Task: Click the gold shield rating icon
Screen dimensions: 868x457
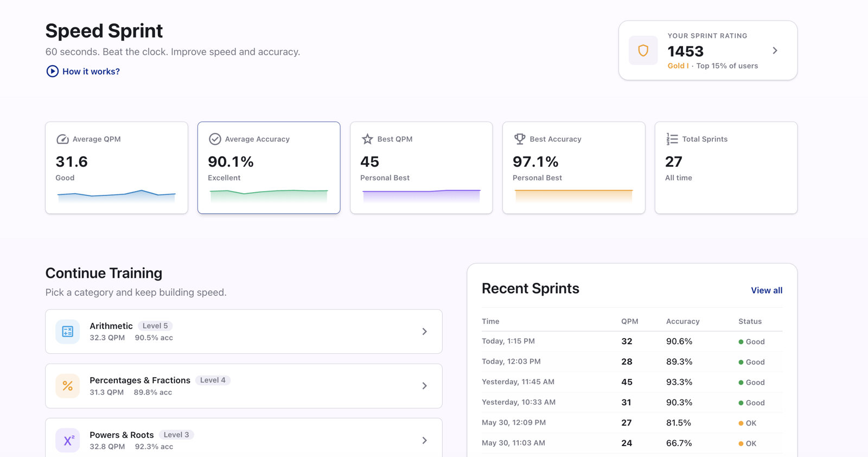Action: [643, 50]
